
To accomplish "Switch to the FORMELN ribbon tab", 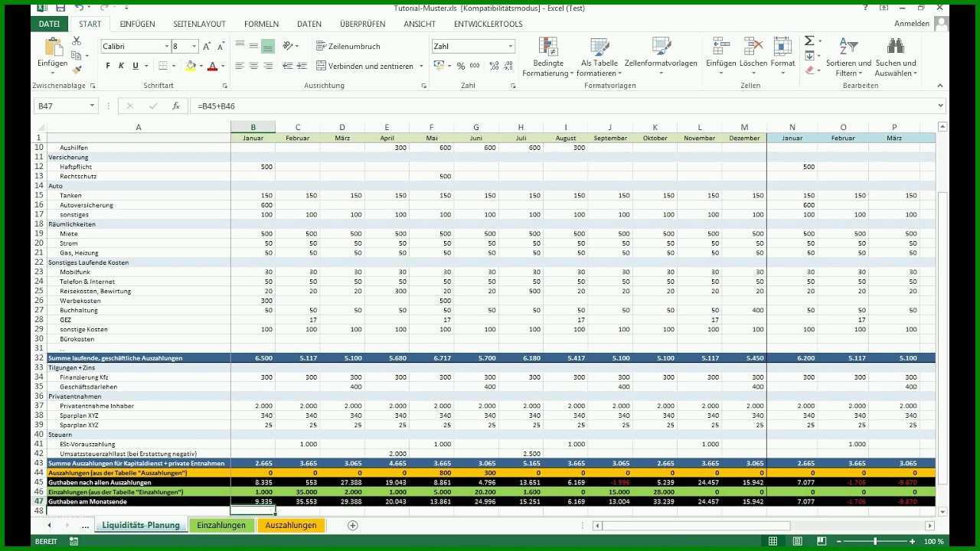I will point(261,24).
